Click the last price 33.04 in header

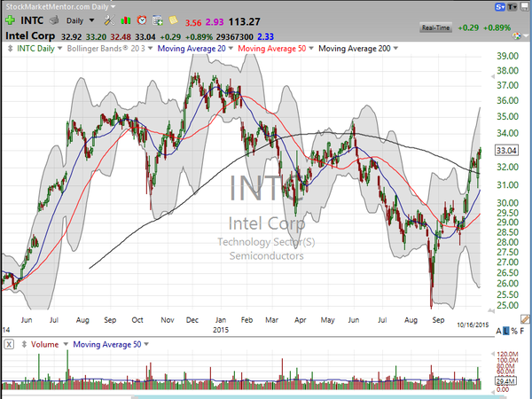click(x=145, y=36)
